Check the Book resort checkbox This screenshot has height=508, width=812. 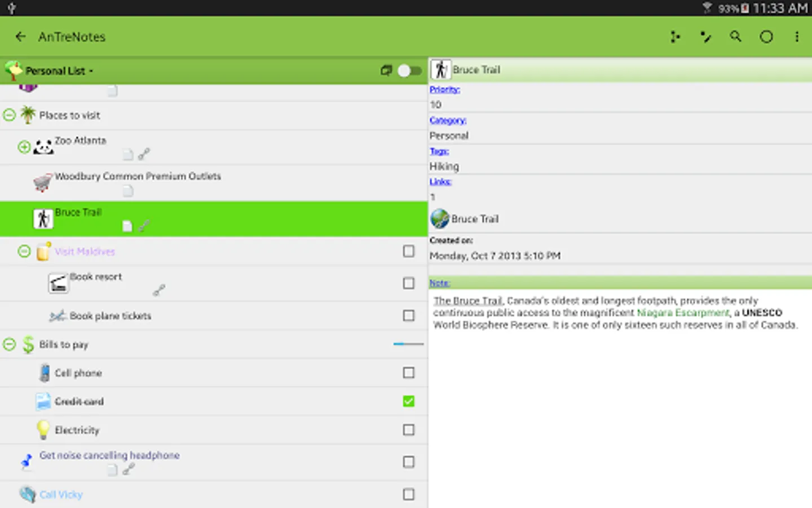(409, 283)
